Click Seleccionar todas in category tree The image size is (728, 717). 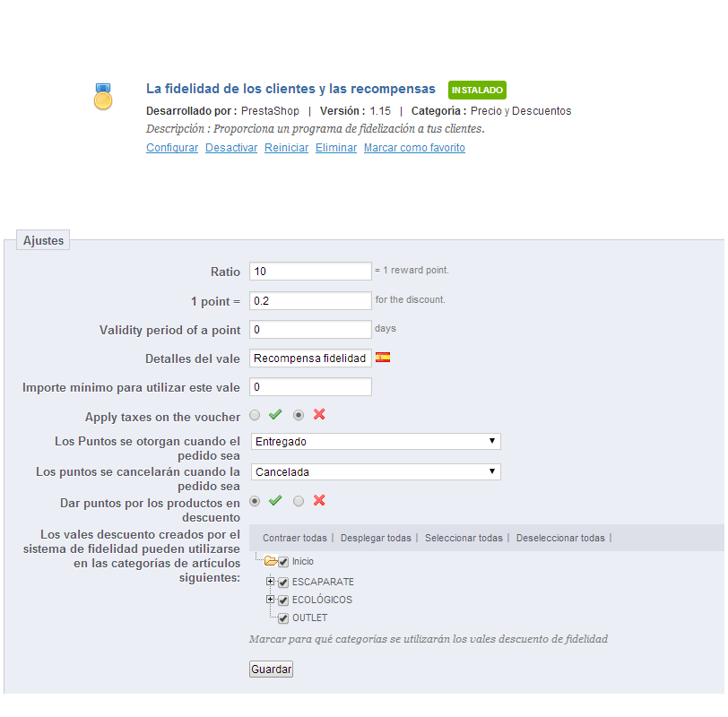[464, 538]
